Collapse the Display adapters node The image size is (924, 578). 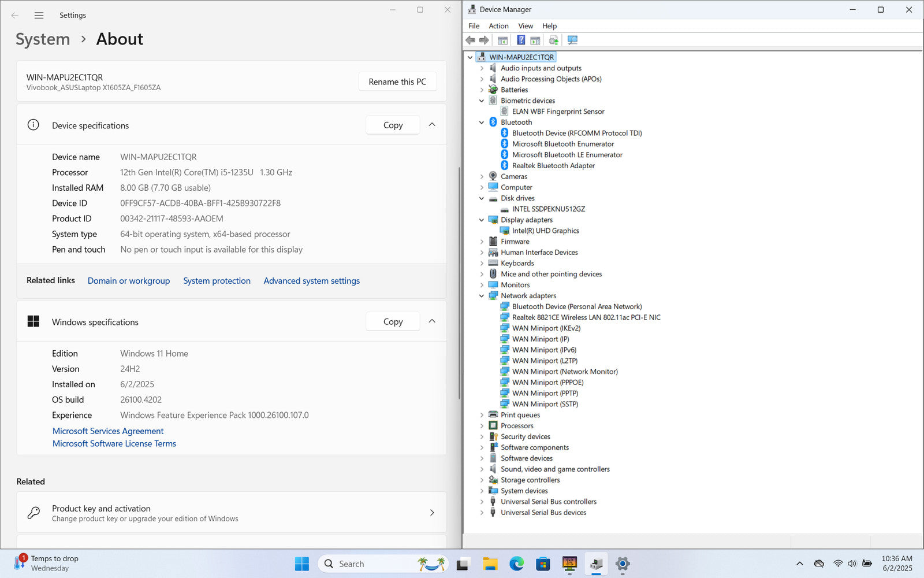point(482,220)
